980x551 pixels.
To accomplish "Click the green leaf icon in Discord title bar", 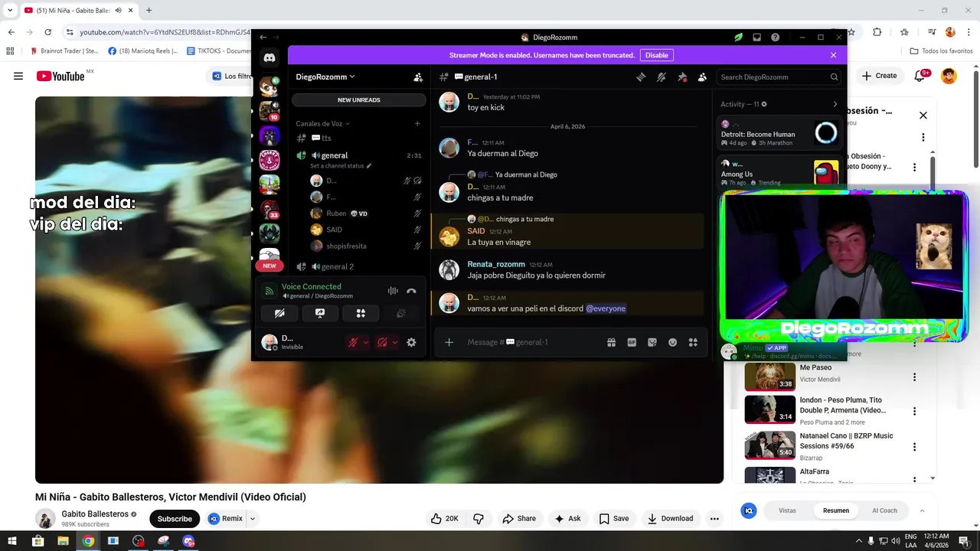I will click(738, 37).
